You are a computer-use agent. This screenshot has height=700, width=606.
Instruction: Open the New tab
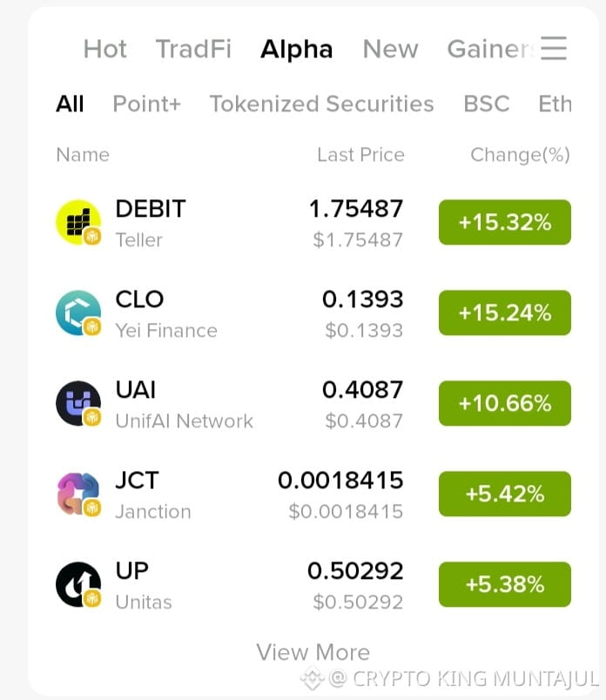pyautogui.click(x=390, y=49)
